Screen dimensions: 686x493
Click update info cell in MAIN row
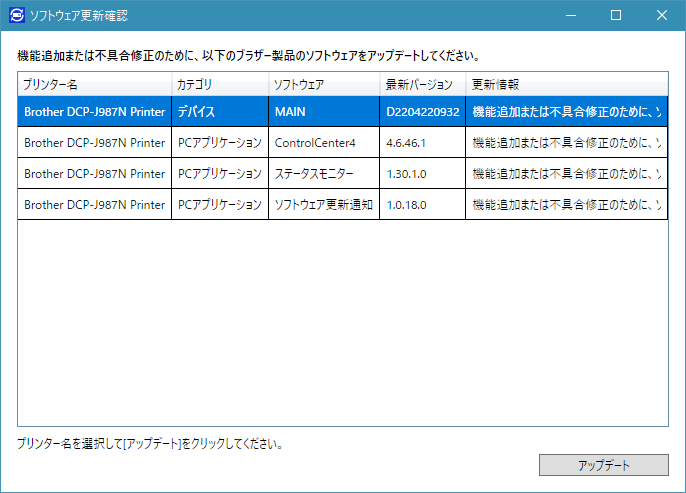click(x=567, y=112)
